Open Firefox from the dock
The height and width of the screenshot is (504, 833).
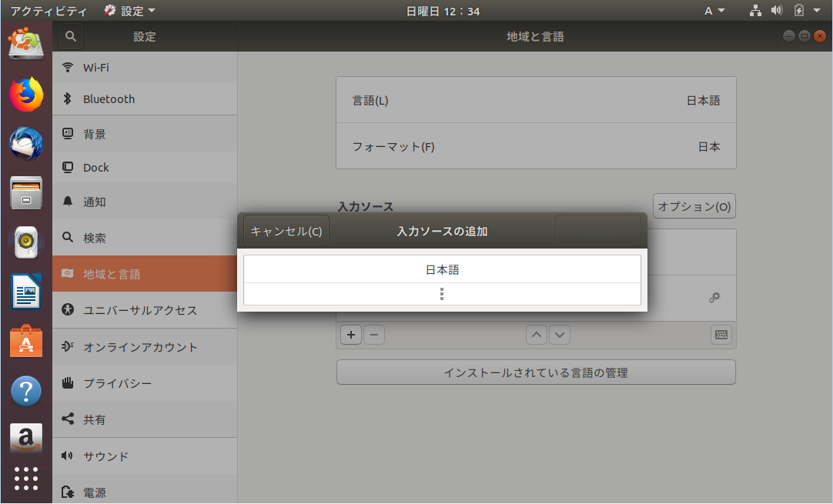tap(26, 95)
